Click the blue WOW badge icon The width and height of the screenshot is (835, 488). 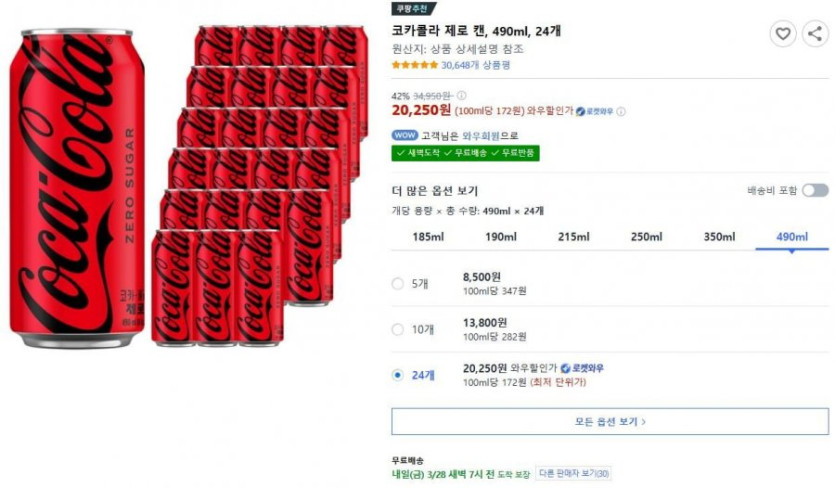(404, 135)
